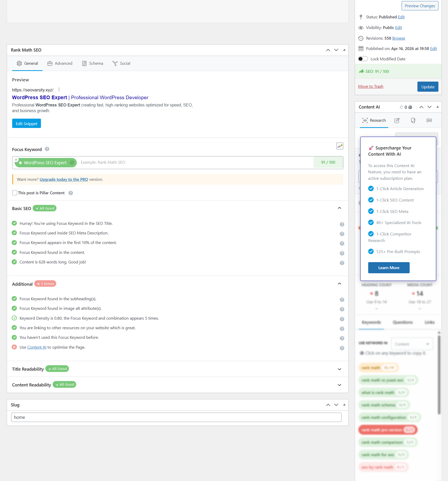Collapse the Additional section
This screenshot has width=448, height=481.
[339, 284]
